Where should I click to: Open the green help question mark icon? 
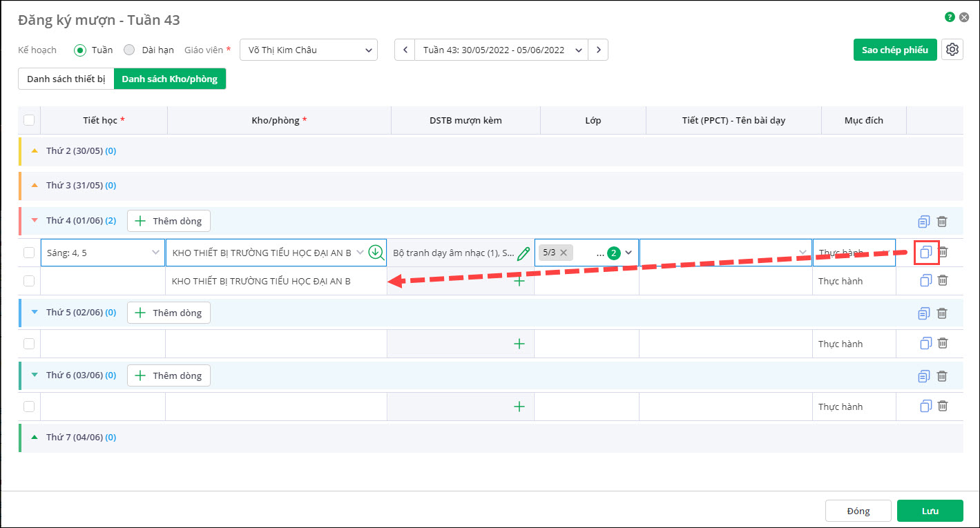point(950,17)
